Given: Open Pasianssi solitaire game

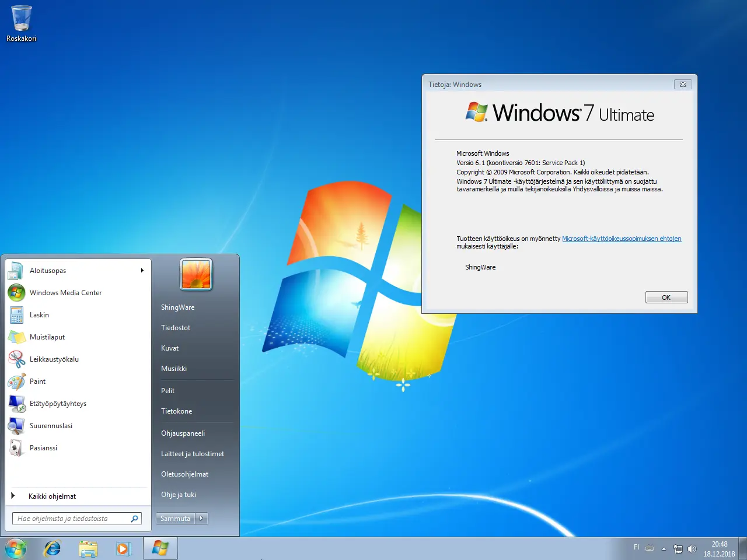Looking at the screenshot, I should click(x=43, y=448).
